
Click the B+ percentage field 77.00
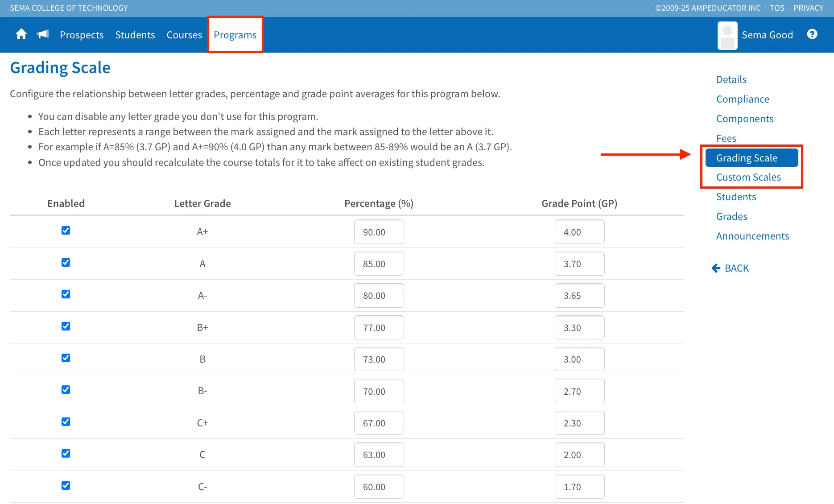pyautogui.click(x=379, y=327)
